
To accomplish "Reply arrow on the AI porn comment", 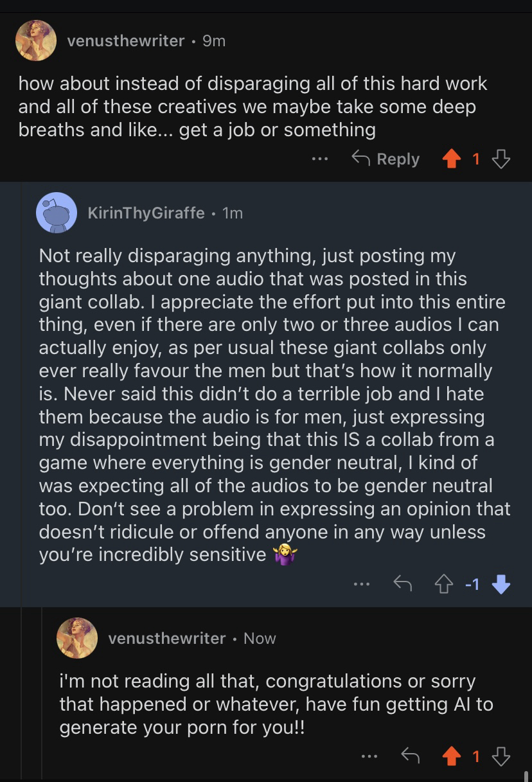I will (410, 756).
